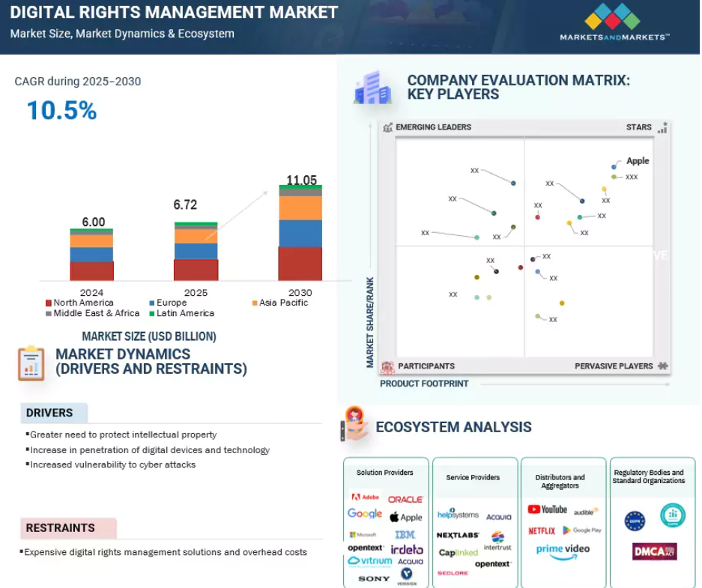Select the Participants quadrant icon
Screen dimensions: 702x588
tap(388, 367)
